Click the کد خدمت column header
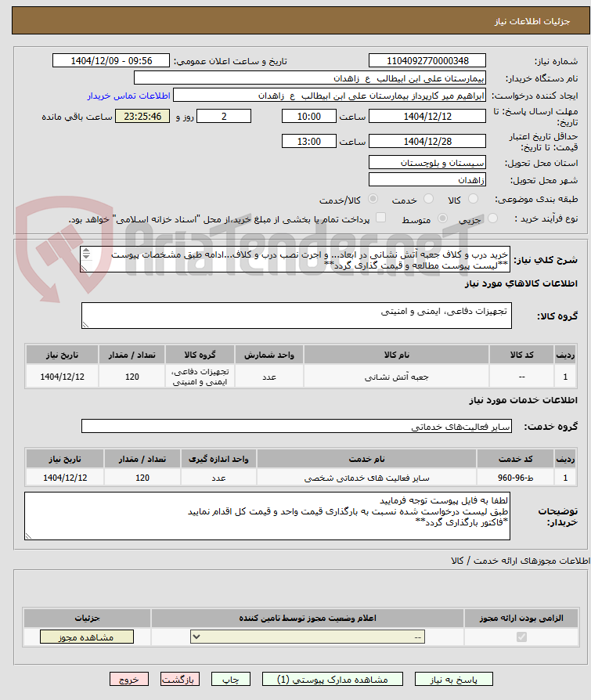Image resolution: width=591 pixels, height=700 pixels. point(516,459)
